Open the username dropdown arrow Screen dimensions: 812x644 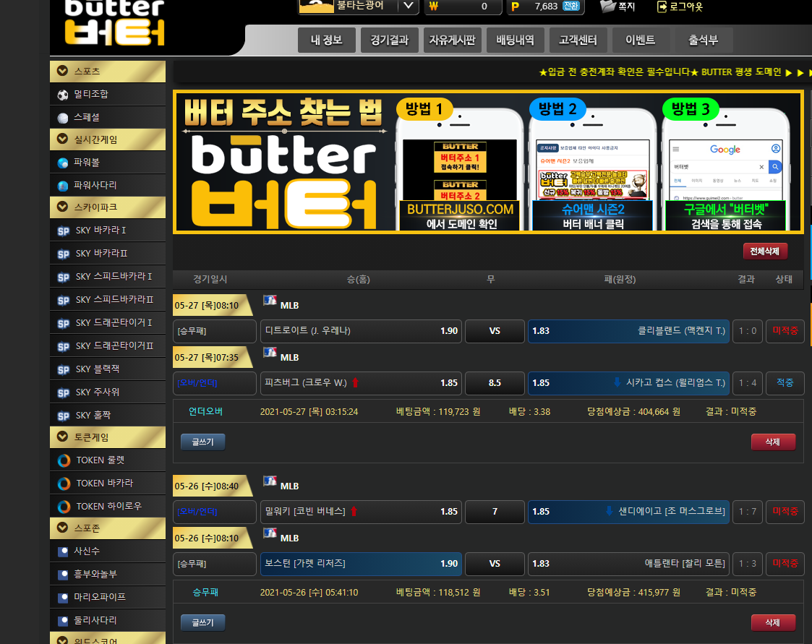click(x=409, y=7)
